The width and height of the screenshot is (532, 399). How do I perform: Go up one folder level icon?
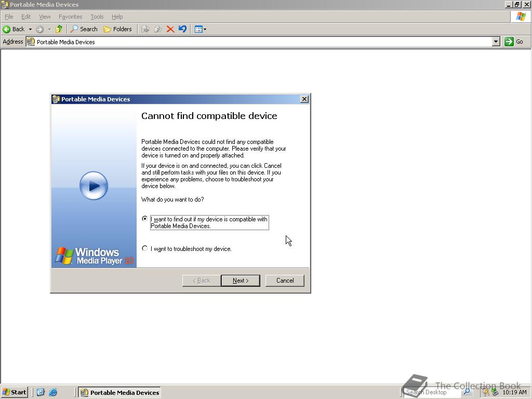[59, 29]
